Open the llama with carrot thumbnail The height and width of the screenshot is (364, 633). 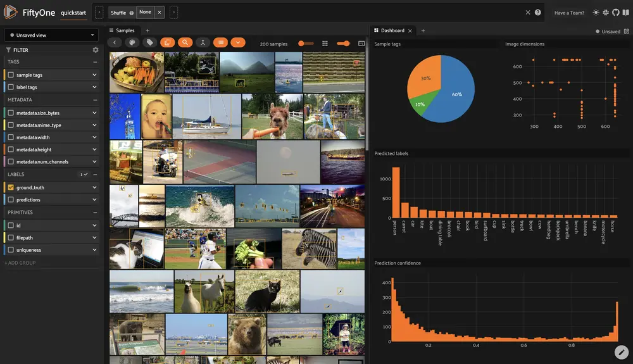click(272, 116)
